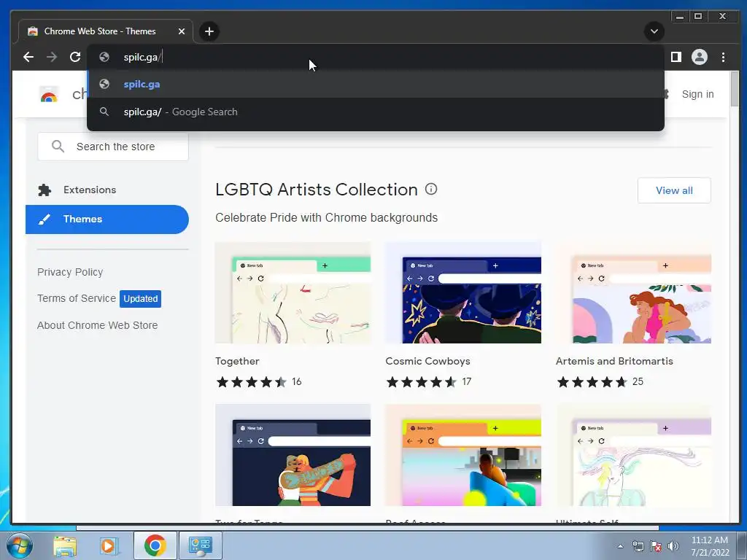Viewport: 747px width, 560px height.
Task: Click the Artemis and Britomartis star rating
Action: [x=592, y=382]
